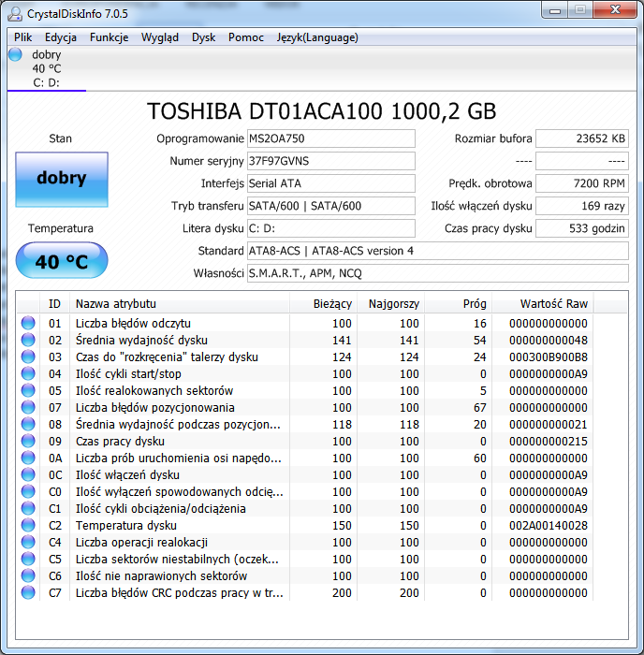The image size is (644, 655).
Task: Open the Pomoc menu
Action: click(x=246, y=37)
